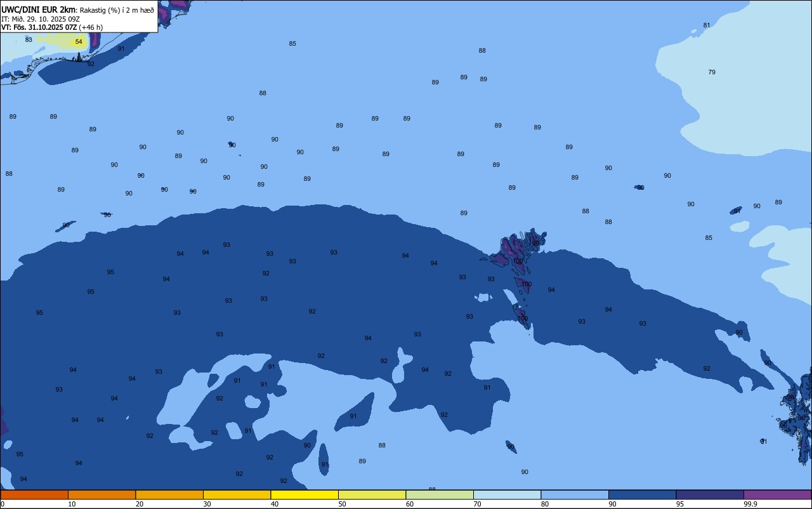The width and height of the screenshot is (812, 509).
Task: Click the '(+46 h)' forecast offset text
Action: [x=91, y=27]
